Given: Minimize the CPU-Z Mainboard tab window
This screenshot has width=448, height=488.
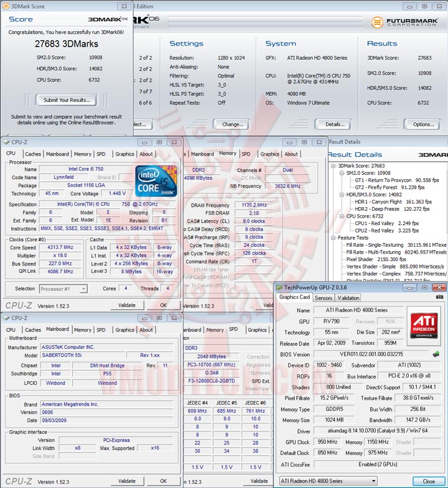Looking at the screenshot, I should (x=144, y=318).
